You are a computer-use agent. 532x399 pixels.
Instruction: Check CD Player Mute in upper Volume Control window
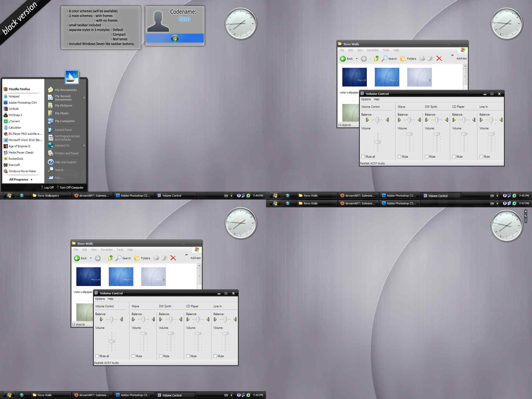(x=454, y=157)
